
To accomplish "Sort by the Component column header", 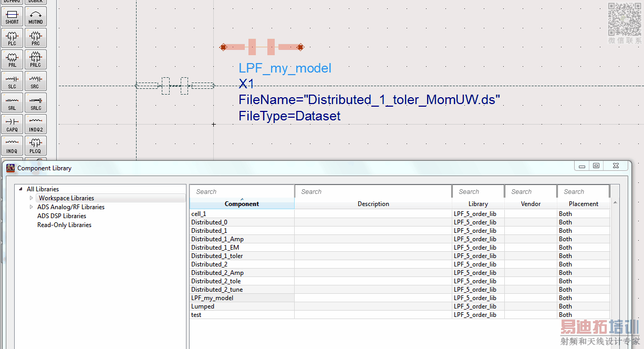I will 242,204.
